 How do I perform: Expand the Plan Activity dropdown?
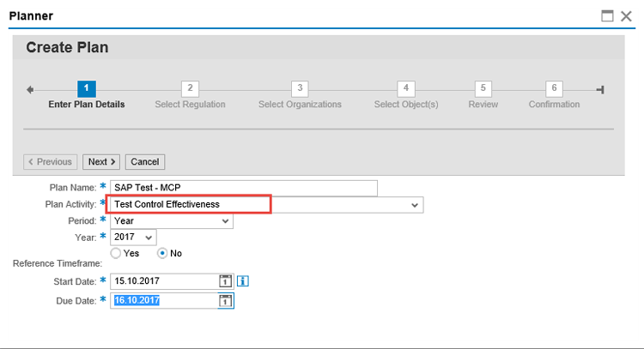click(415, 205)
